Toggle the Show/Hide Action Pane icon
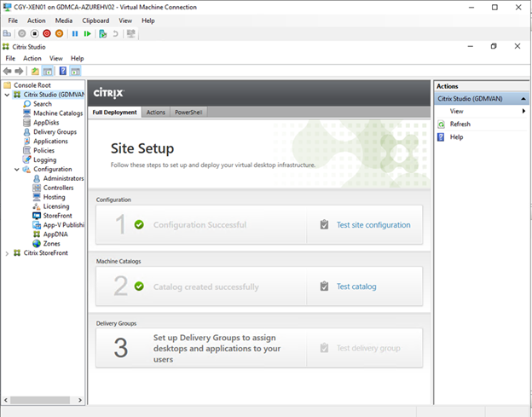The width and height of the screenshot is (532, 417). tap(75, 71)
